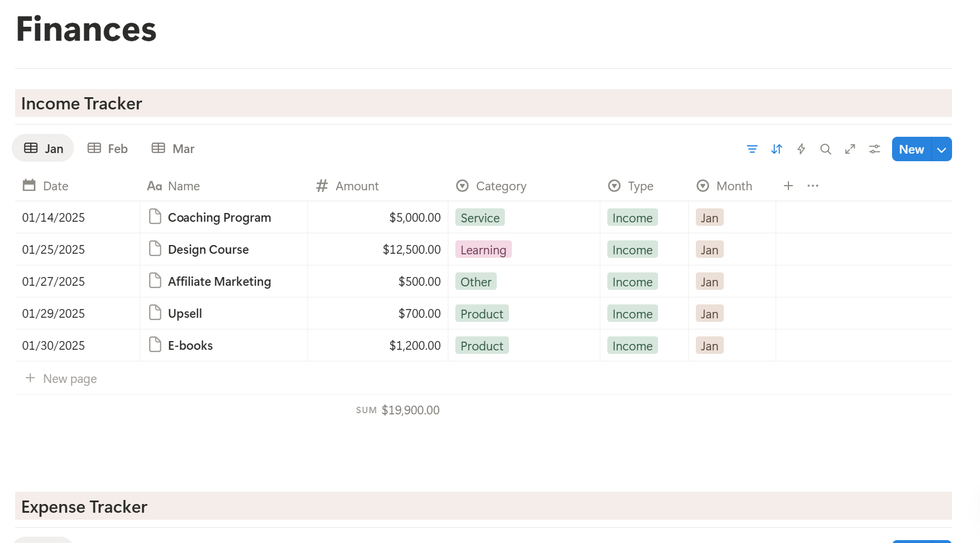The height and width of the screenshot is (543, 980).
Task: Open the column header three-dots menu
Action: click(812, 186)
